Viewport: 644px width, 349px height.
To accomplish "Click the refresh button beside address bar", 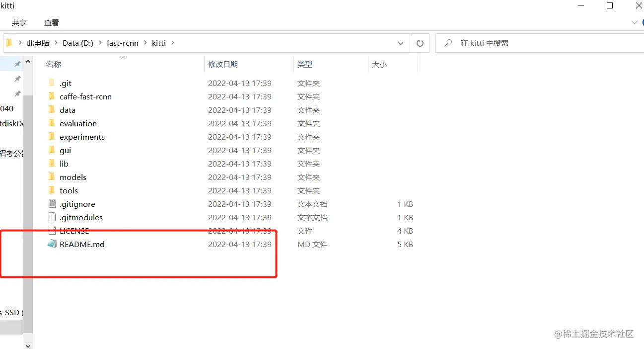I will pos(420,43).
